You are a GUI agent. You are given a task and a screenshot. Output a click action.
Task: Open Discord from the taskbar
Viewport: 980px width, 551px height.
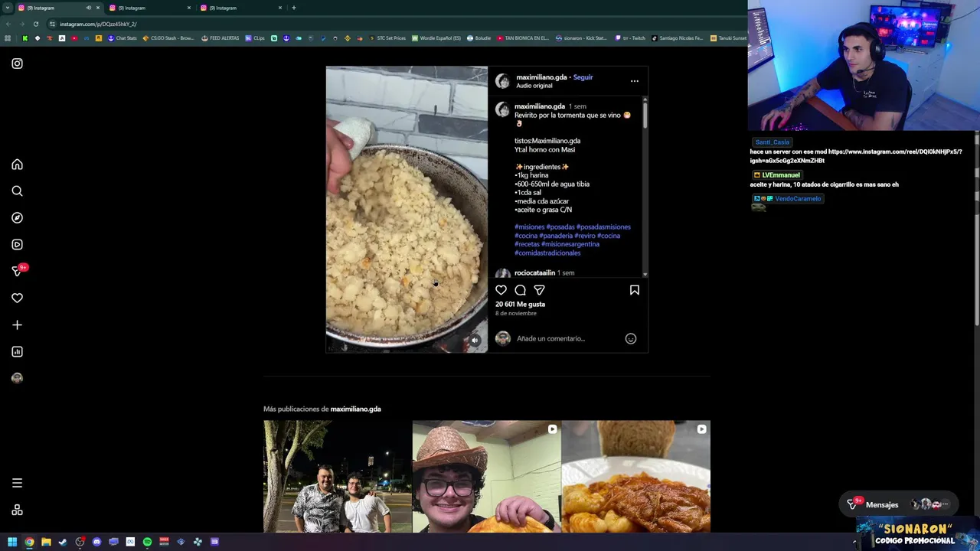pos(96,542)
